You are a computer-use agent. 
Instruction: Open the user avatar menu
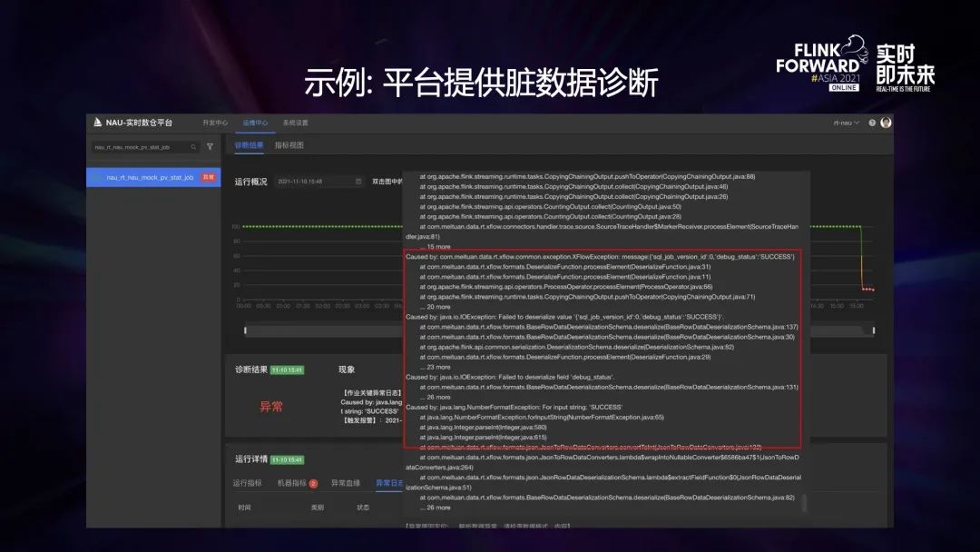(886, 123)
